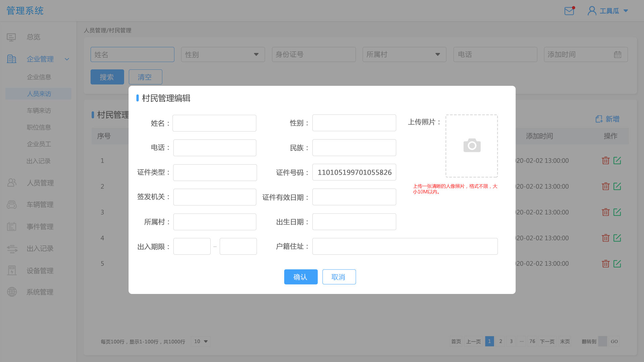Click the 性别 field in edit dialog
The width and height of the screenshot is (644, 362).
point(354,123)
